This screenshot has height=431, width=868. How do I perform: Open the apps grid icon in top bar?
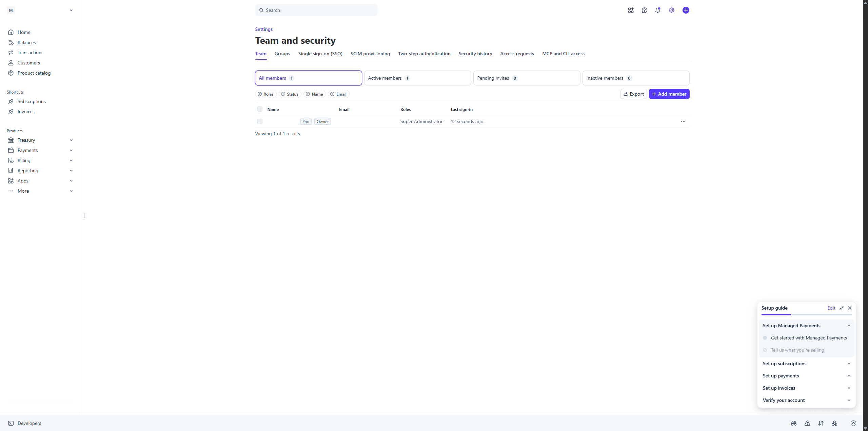click(631, 10)
